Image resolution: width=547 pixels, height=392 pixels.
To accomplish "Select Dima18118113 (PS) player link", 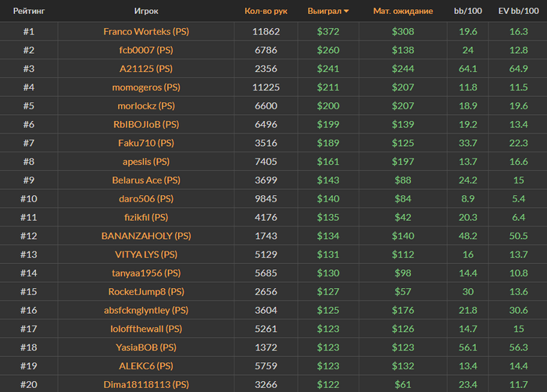I will 146,384.
